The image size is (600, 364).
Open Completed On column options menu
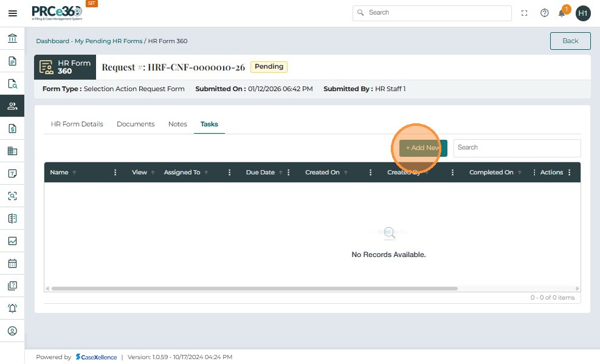pyautogui.click(x=534, y=173)
